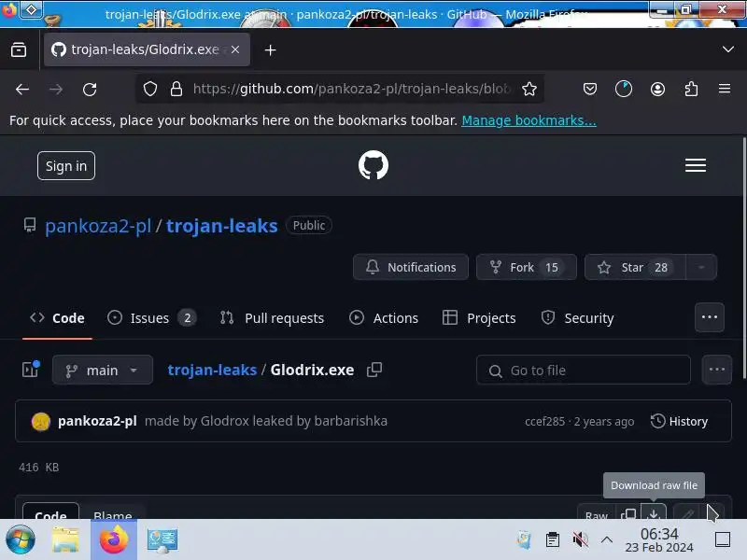Show hidden tray icons chevron

(x=606, y=539)
